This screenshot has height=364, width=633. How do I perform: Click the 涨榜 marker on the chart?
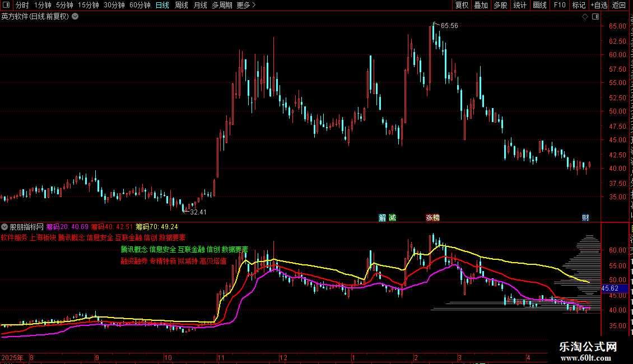(x=432, y=218)
